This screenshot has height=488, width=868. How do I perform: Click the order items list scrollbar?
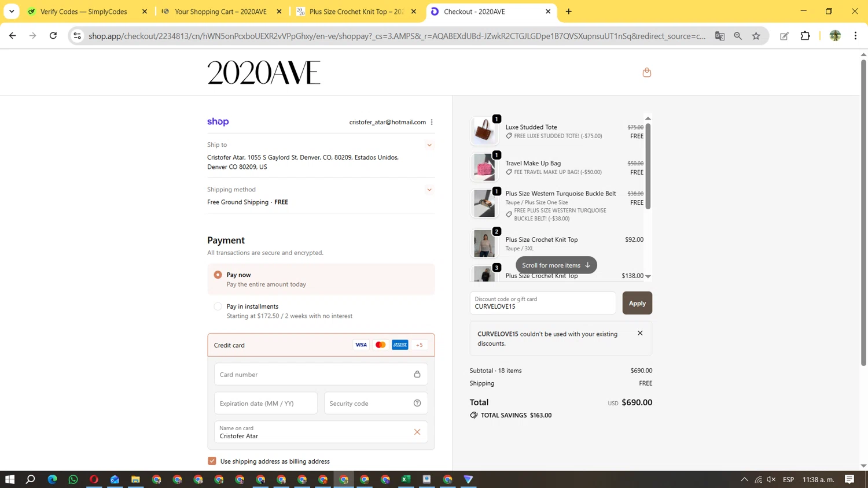pyautogui.click(x=648, y=165)
